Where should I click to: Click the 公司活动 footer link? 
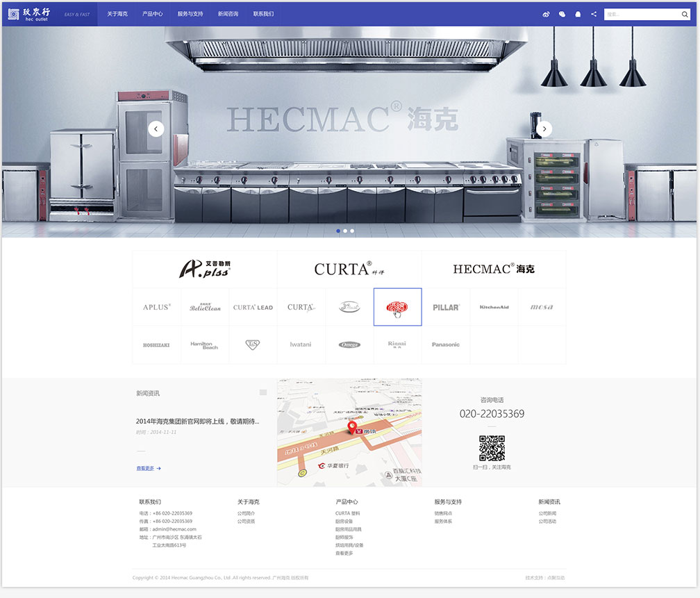(547, 522)
